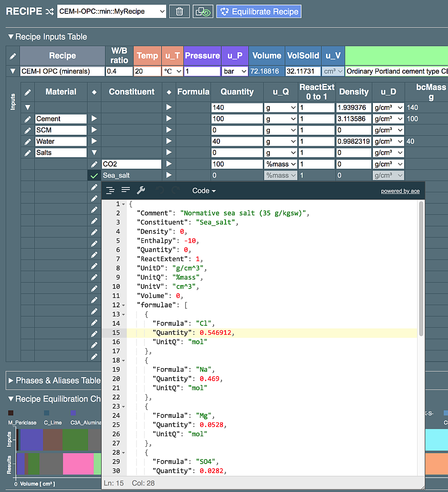Click the indent icon in the code editor

pos(110,190)
